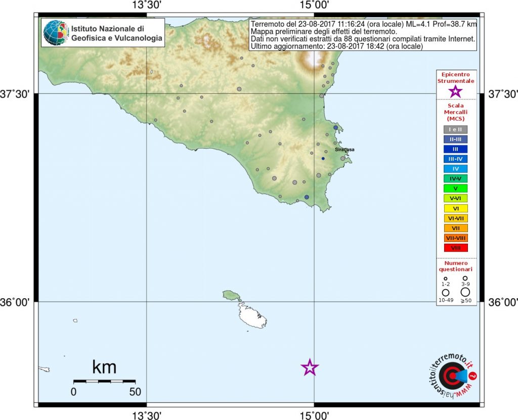Image resolution: width=518 pixels, height=420 pixels.
Task: Select the 3-9 questionnaires circle symbol
Action: click(x=465, y=278)
